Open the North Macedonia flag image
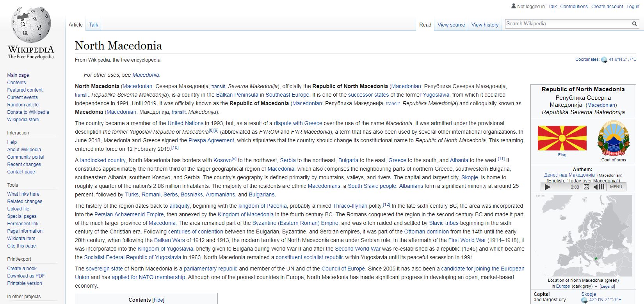This screenshot has width=644, height=304. 562,138
